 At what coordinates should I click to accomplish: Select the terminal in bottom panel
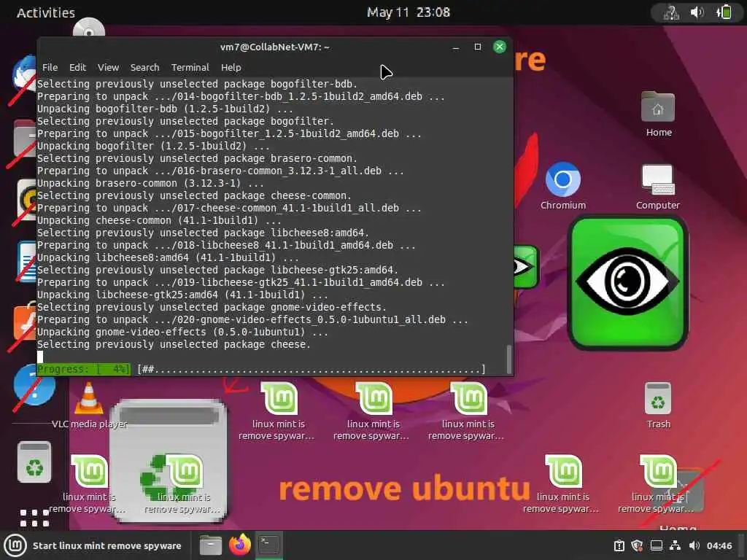coord(269,545)
